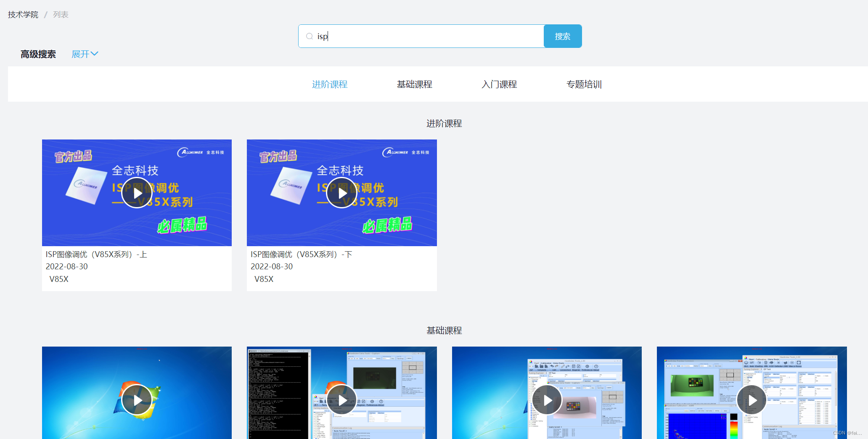
Task: Play the ISP图像调优（V85X系列）-下 video
Action: [x=341, y=192]
